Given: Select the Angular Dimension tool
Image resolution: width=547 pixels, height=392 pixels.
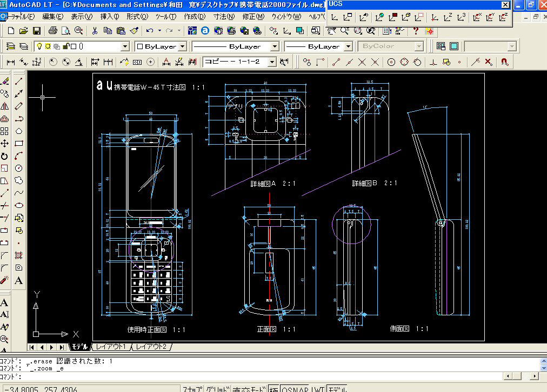Looking at the screenshot, I should point(79,62).
